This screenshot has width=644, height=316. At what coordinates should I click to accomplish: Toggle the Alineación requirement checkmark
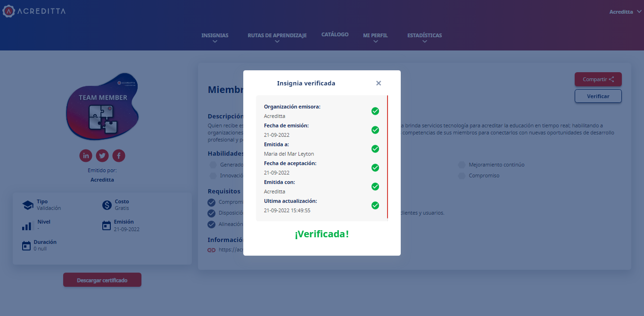point(212,224)
